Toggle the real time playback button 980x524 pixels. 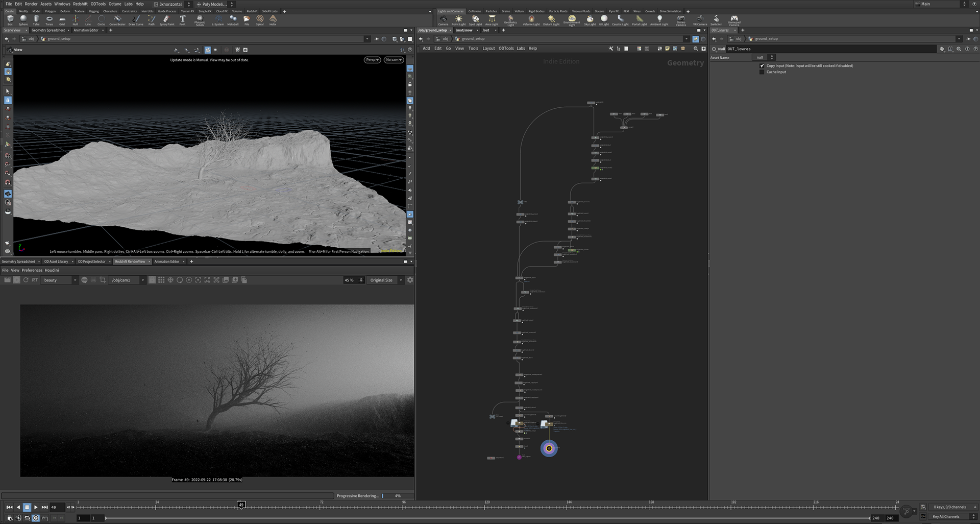coord(36,518)
